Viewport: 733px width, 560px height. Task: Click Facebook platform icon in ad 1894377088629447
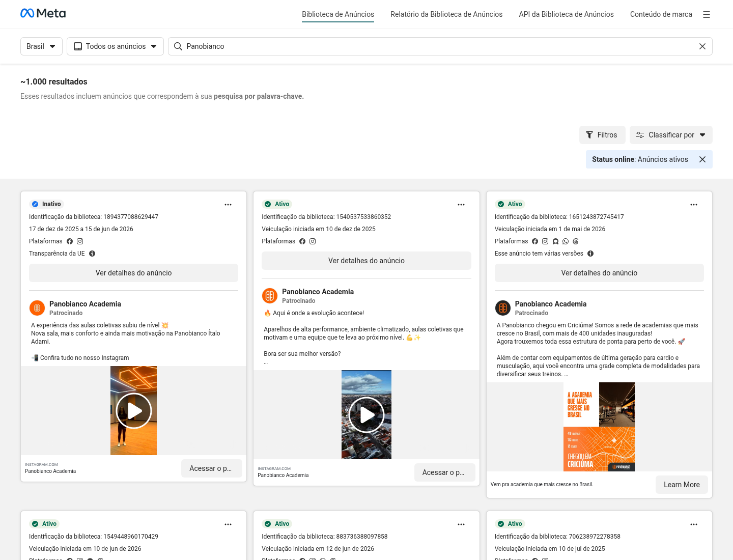70,241
